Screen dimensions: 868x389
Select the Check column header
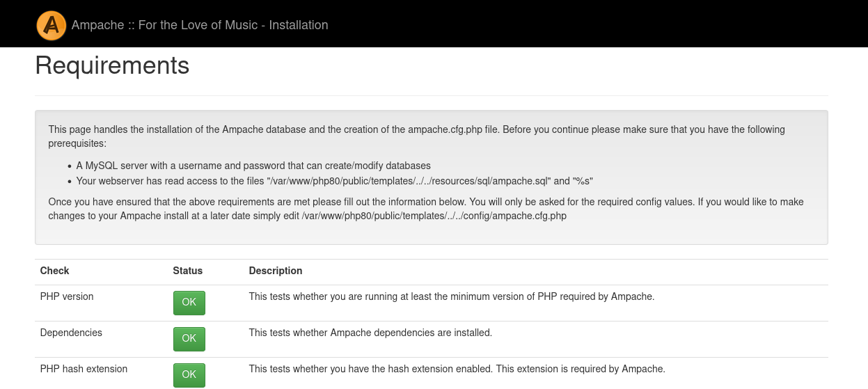(55, 271)
